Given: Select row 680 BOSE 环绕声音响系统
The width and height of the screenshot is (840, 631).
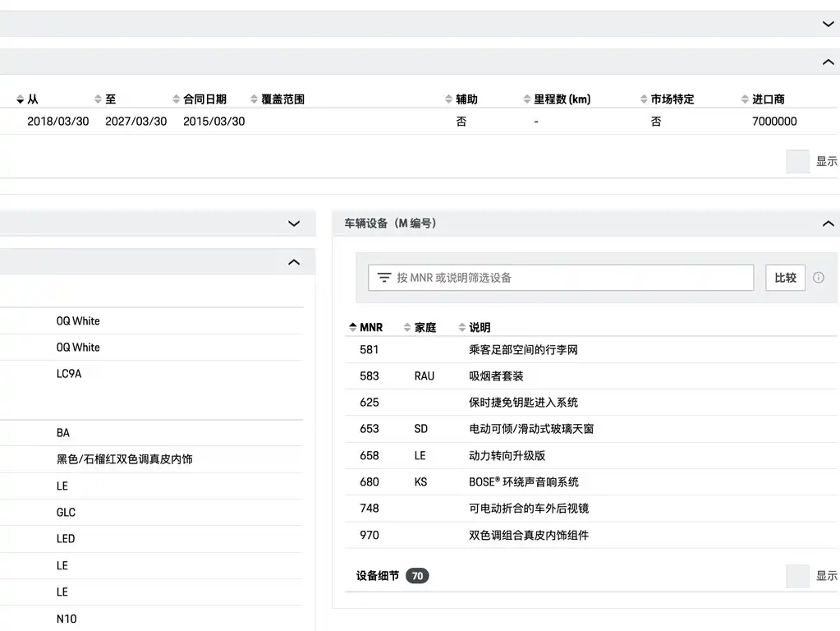Looking at the screenshot, I should 591,482.
